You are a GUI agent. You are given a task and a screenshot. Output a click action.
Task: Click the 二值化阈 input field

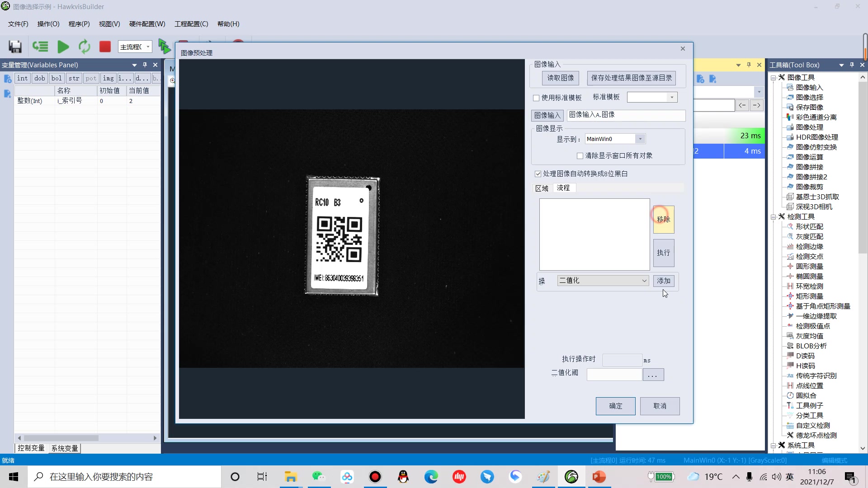click(613, 374)
